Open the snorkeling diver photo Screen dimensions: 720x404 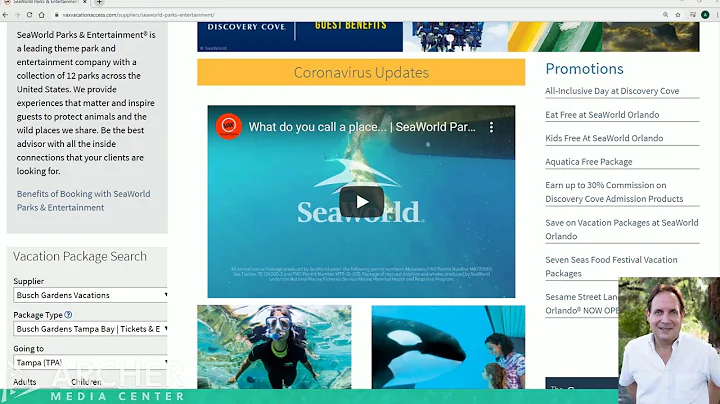(x=274, y=347)
